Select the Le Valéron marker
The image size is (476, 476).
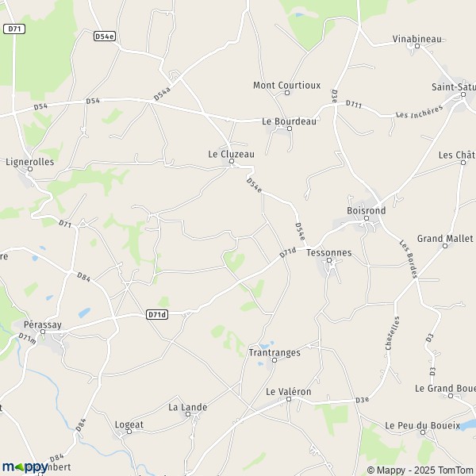[x=289, y=399]
